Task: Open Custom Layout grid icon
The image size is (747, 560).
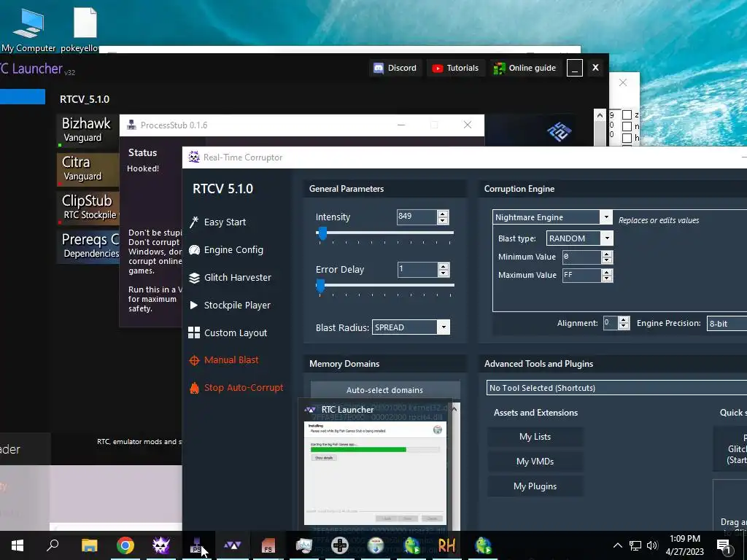Action: coord(194,332)
